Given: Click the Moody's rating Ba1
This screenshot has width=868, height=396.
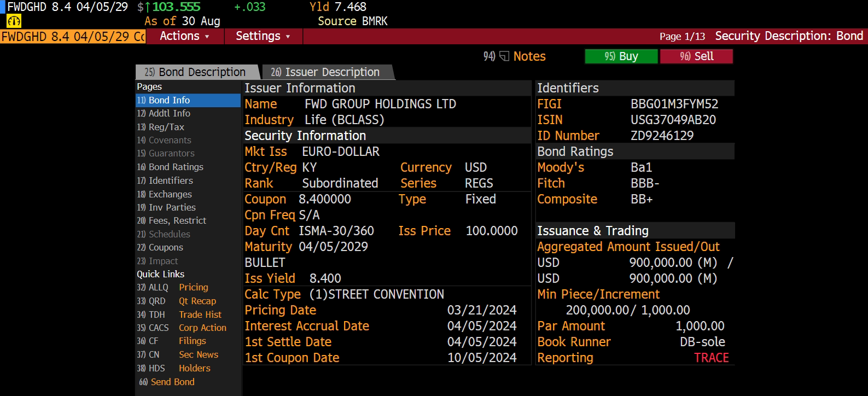Looking at the screenshot, I should pos(642,167).
